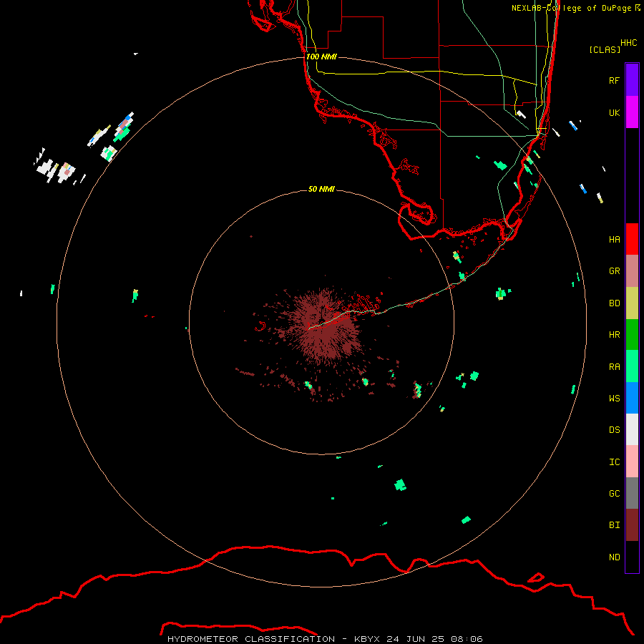Viewport: 644px width, 644px height.
Task: Click the GC legend label
Action: (614, 494)
